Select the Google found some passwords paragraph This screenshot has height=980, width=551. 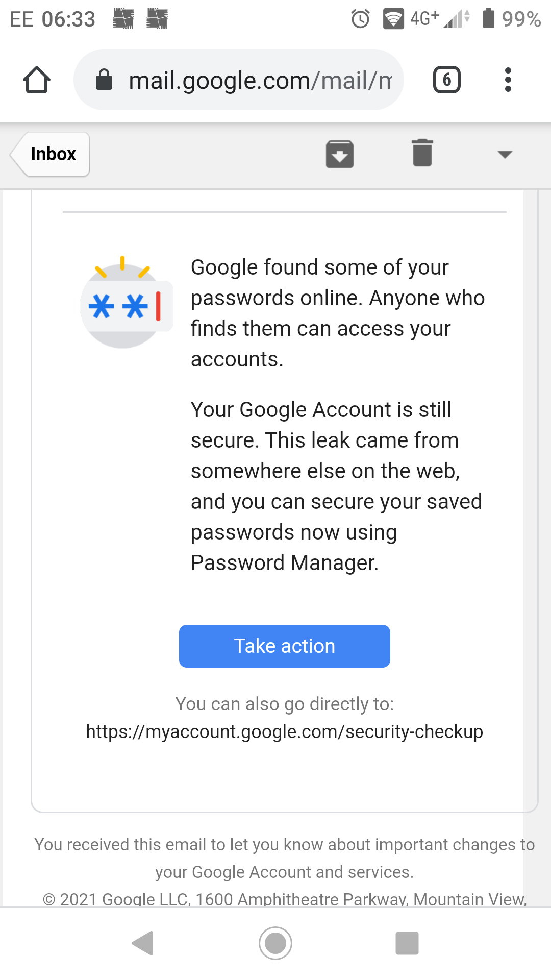[338, 313]
